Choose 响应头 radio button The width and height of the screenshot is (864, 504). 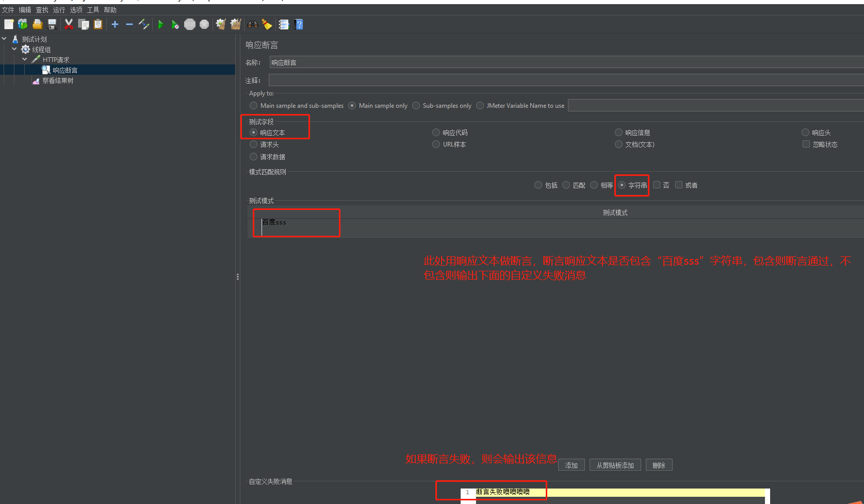[x=805, y=133]
